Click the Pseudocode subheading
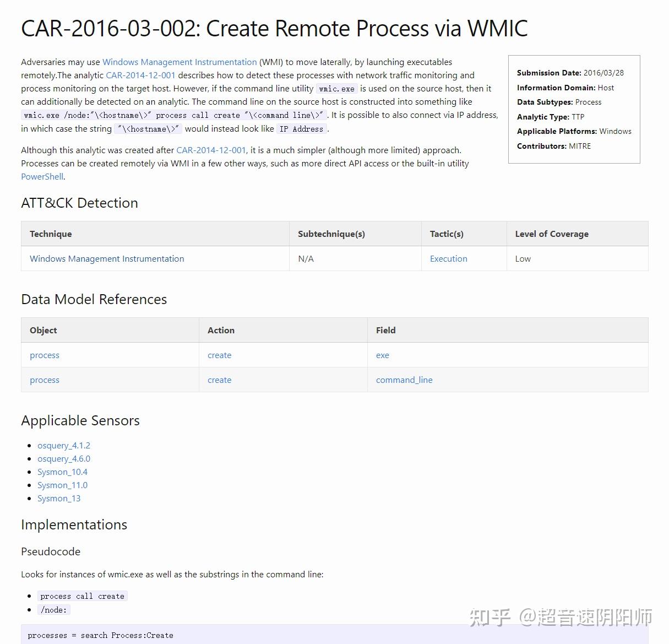This screenshot has width=669, height=644. (51, 552)
